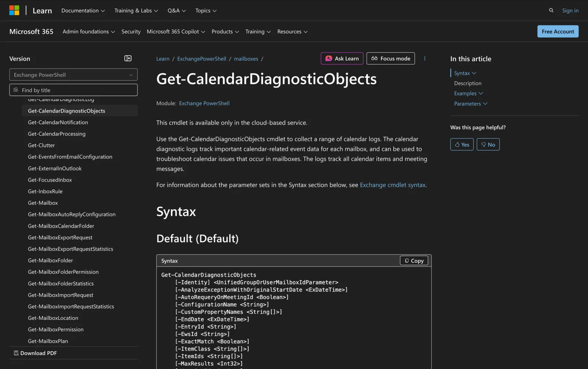Open Get-MailboxCalendarFolder in sidebar
Screen dimensions: 588x369
click(61, 226)
